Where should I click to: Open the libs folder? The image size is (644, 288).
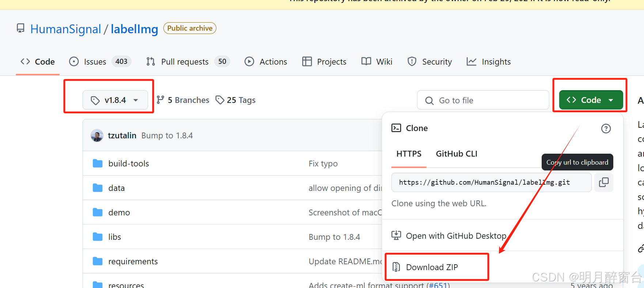115,237
